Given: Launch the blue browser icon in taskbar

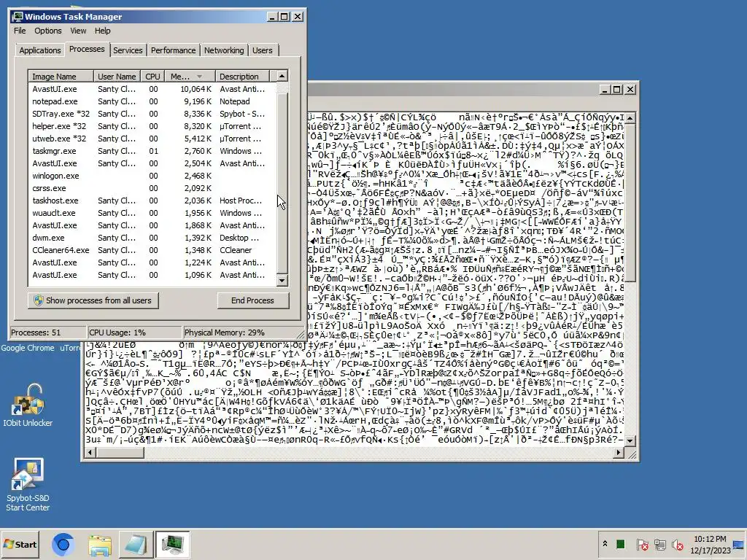Looking at the screenshot, I should [63, 544].
